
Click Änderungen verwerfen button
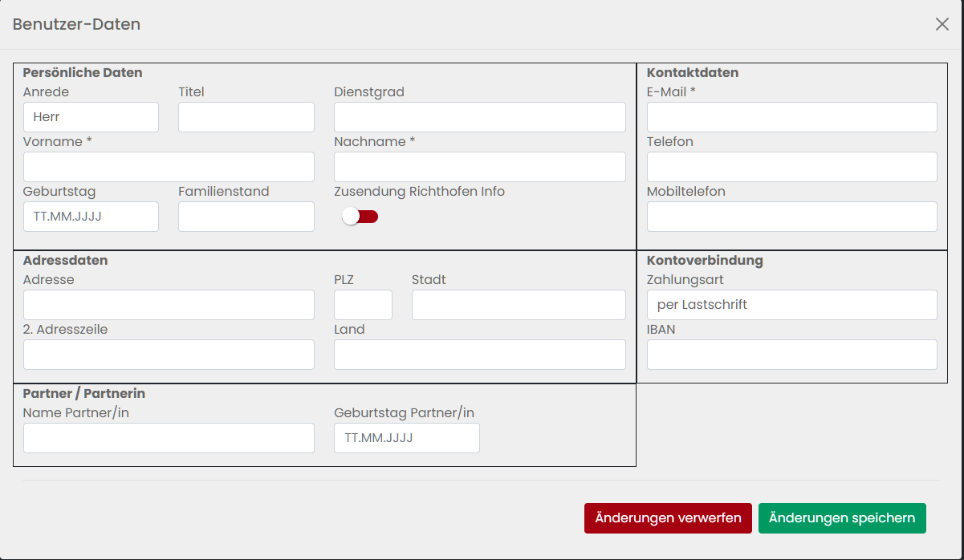click(668, 518)
